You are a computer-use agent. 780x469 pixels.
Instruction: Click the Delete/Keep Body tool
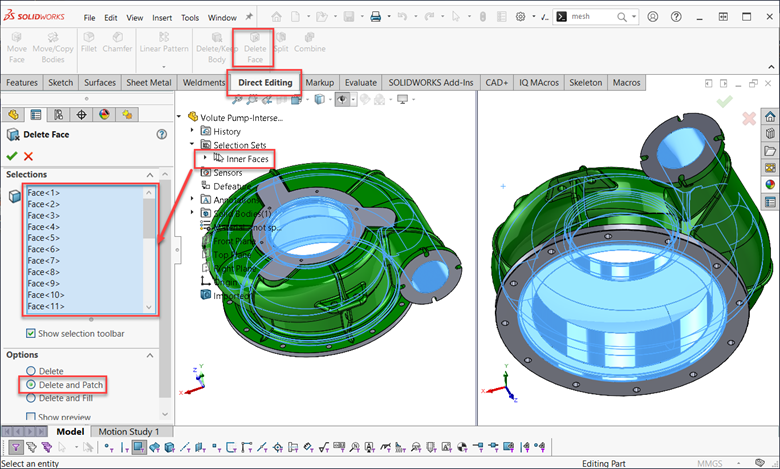coord(217,48)
